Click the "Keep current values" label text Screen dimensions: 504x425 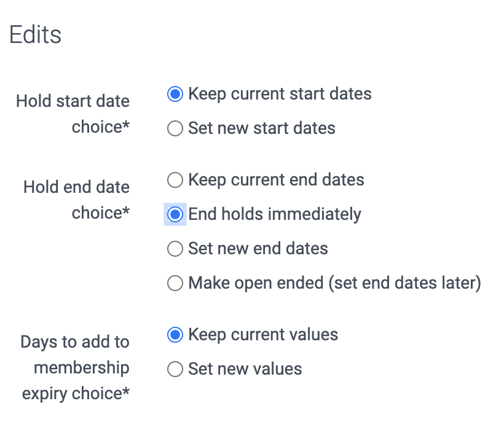point(264,335)
